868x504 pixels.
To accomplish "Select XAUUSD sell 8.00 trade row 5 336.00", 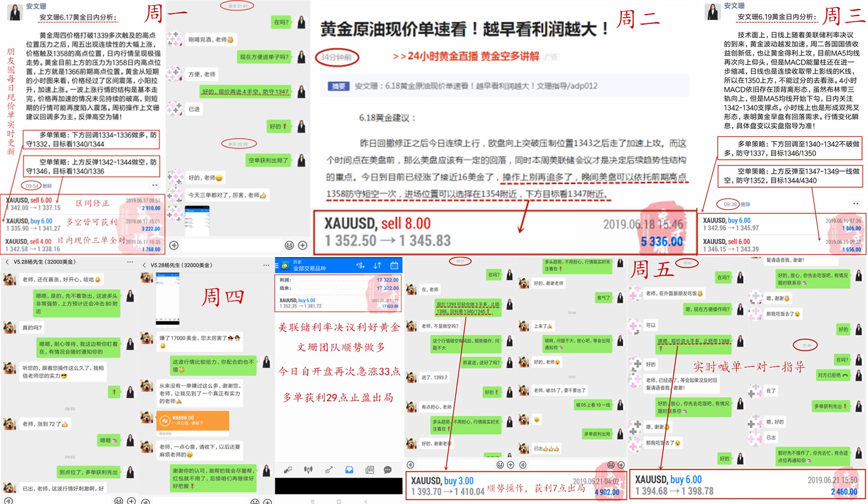I will coord(505,232).
